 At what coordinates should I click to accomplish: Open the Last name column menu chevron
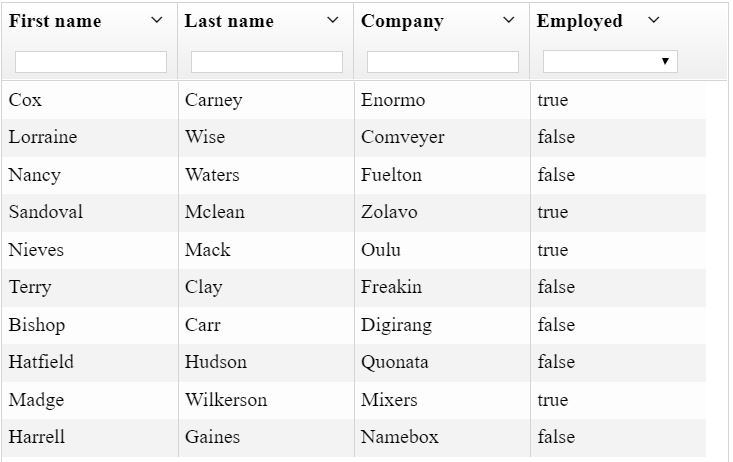pos(333,20)
